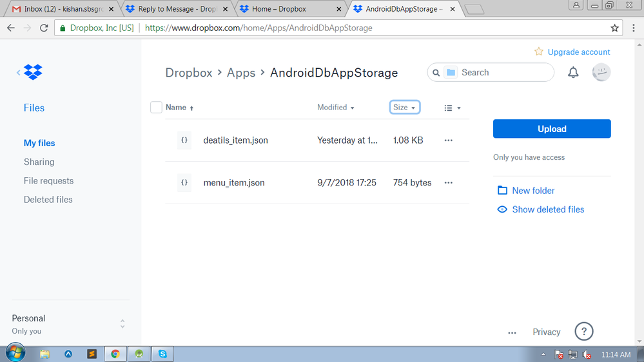The width and height of the screenshot is (644, 362).
Task: Open the account avatar menu
Action: (x=601, y=72)
